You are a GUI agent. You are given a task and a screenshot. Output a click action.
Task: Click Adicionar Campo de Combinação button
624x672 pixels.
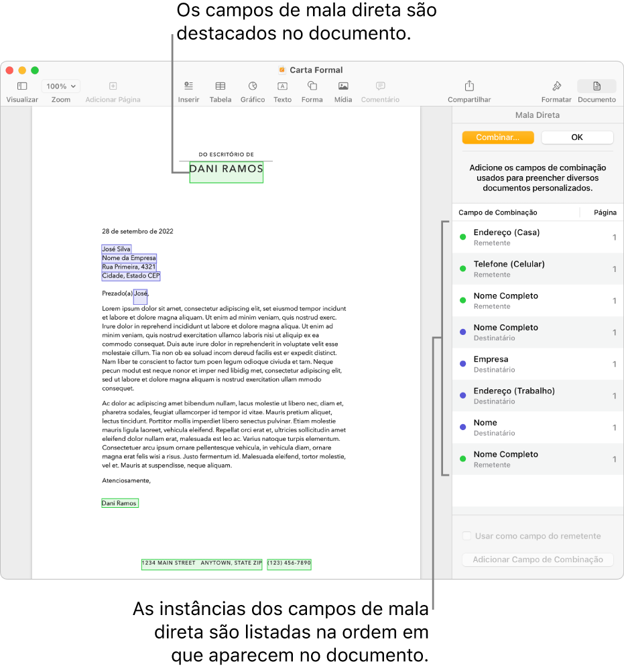[538, 559]
